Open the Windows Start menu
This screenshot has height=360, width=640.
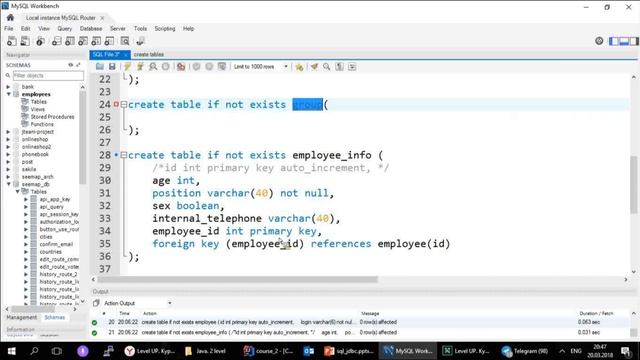[x=11, y=351]
